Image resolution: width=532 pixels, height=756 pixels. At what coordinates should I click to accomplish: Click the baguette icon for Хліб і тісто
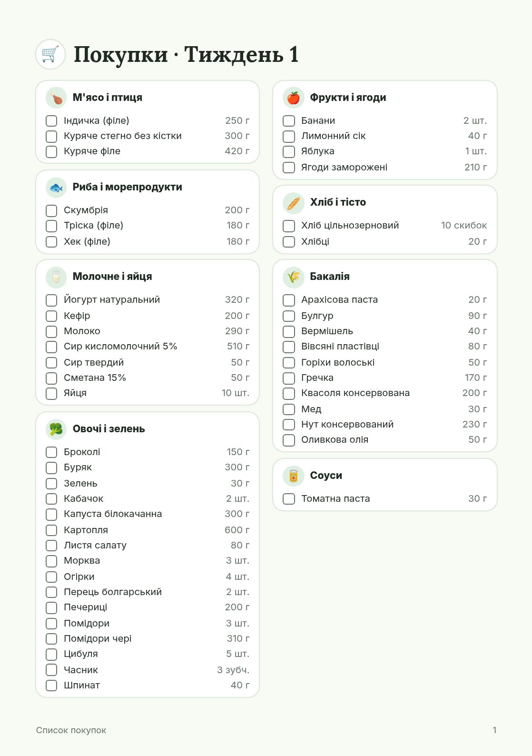[x=294, y=202]
